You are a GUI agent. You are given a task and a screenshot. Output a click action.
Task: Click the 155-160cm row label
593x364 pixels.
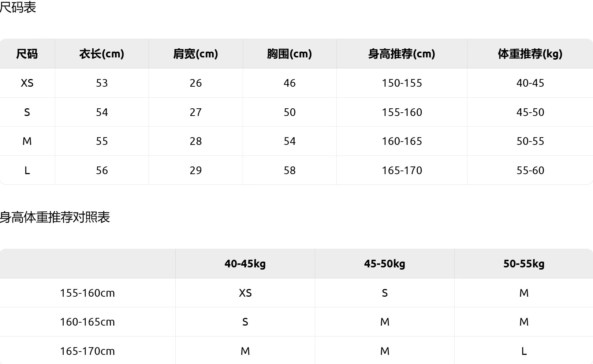[87, 293]
